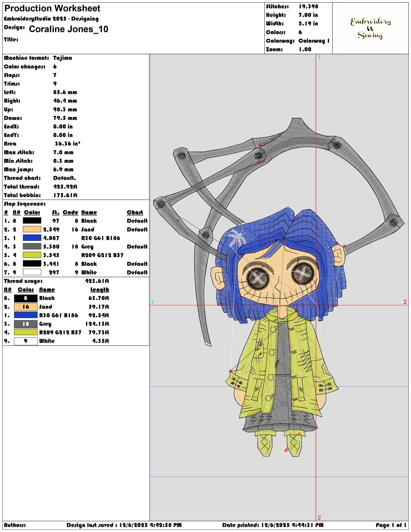Click the zoom value 1.00
Viewport: 411px width, 532px height.
305,49
